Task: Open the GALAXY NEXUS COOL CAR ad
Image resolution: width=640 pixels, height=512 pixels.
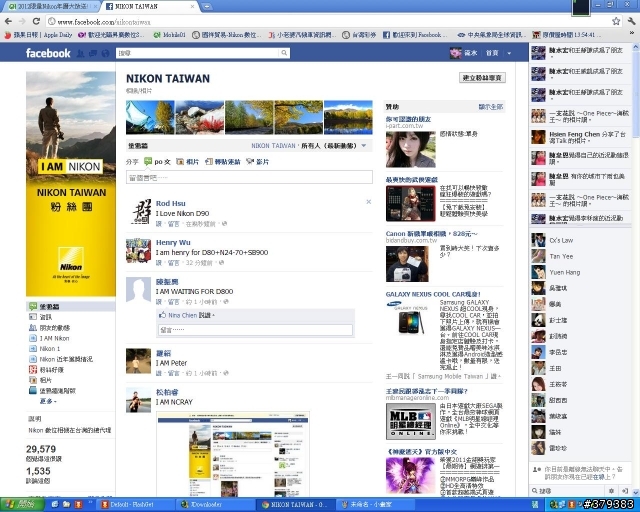Action: 433,294
